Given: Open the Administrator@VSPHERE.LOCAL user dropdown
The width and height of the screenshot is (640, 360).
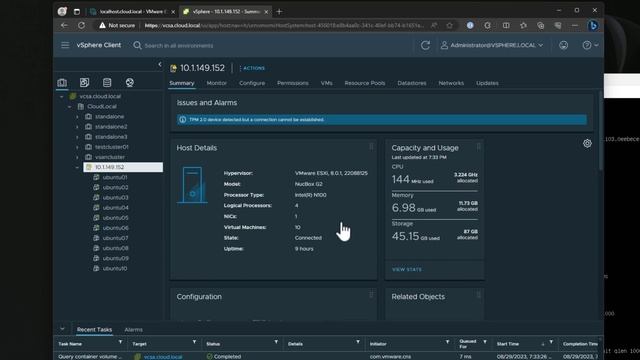Looking at the screenshot, I should pos(492,45).
